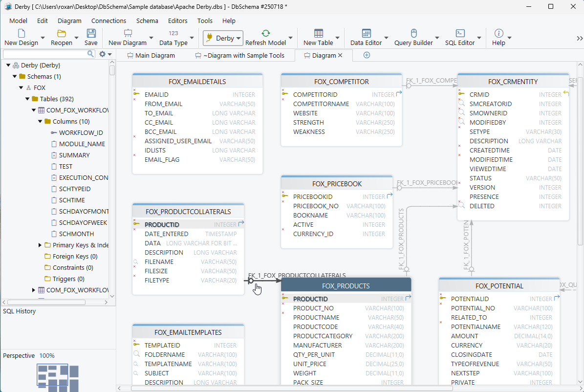
Task: Open the Model menu
Action: [x=18, y=21]
